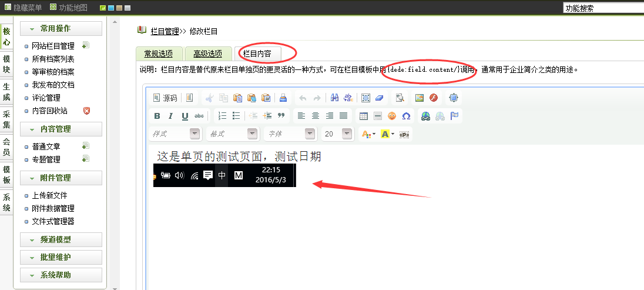Open the 样式 styles dropdown
This screenshot has height=290, width=644.
tap(175, 134)
